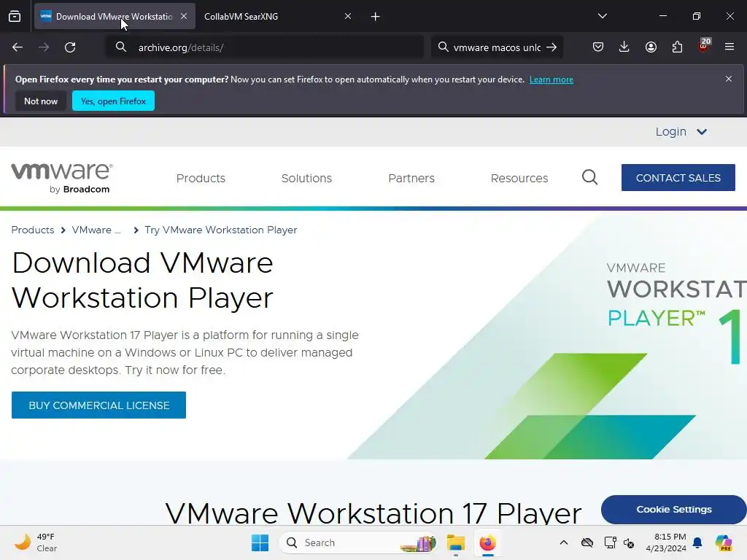
Task: Open the Firefox account icon
Action: click(651, 47)
